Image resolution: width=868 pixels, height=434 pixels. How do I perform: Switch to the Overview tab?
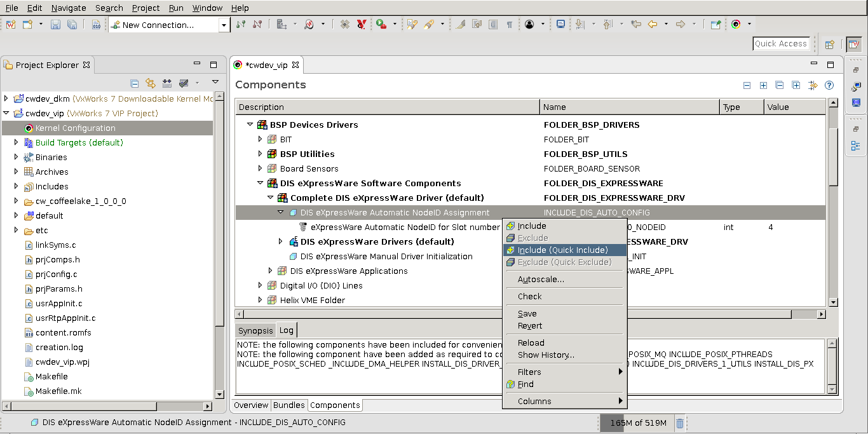251,405
